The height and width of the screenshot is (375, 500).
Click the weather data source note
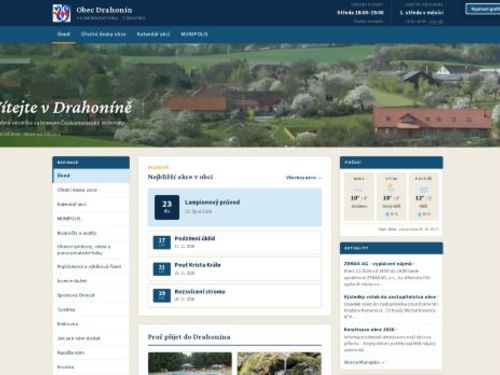408,229
